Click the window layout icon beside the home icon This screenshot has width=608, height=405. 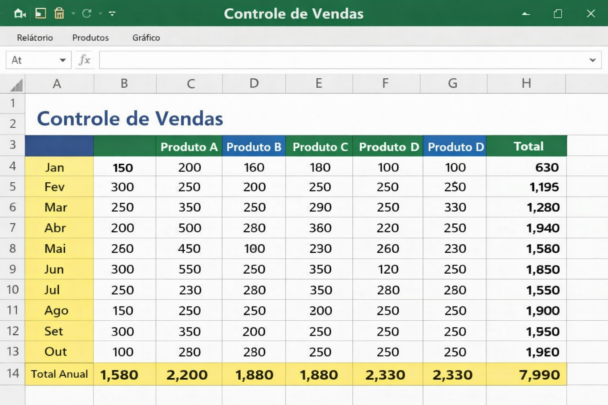click(40, 14)
